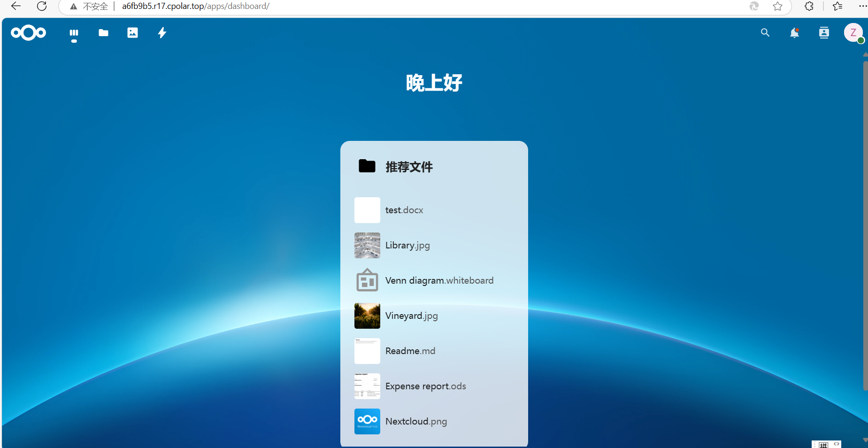Open the Activity app lightning icon

pyautogui.click(x=161, y=33)
